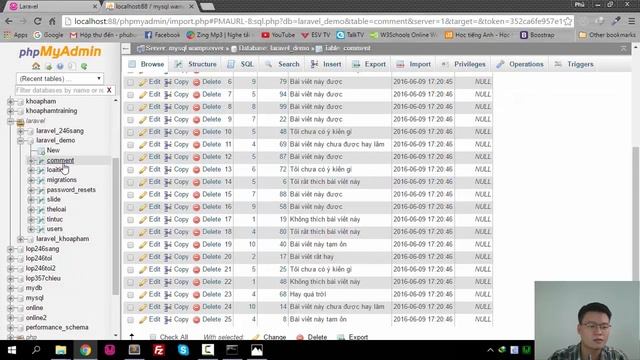
Task: Tick the Check All checkbox
Action: click(x=153, y=337)
